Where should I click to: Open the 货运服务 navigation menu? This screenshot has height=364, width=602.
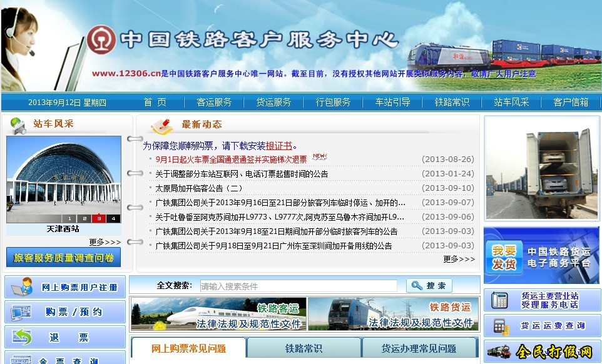(273, 102)
